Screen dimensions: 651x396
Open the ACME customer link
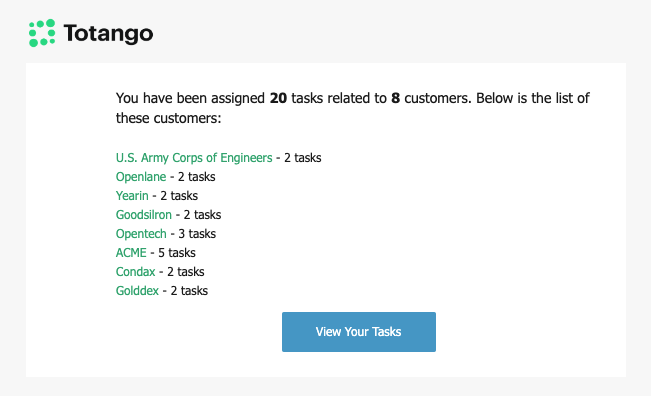131,253
